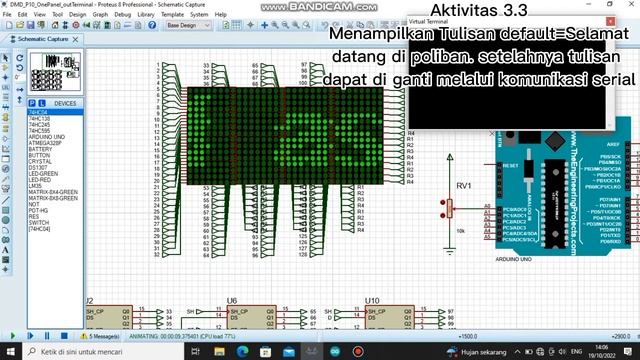Viewport: 640px width, 360px height.
Task: Open the 5 Message(s) log indicator
Action: point(100,336)
